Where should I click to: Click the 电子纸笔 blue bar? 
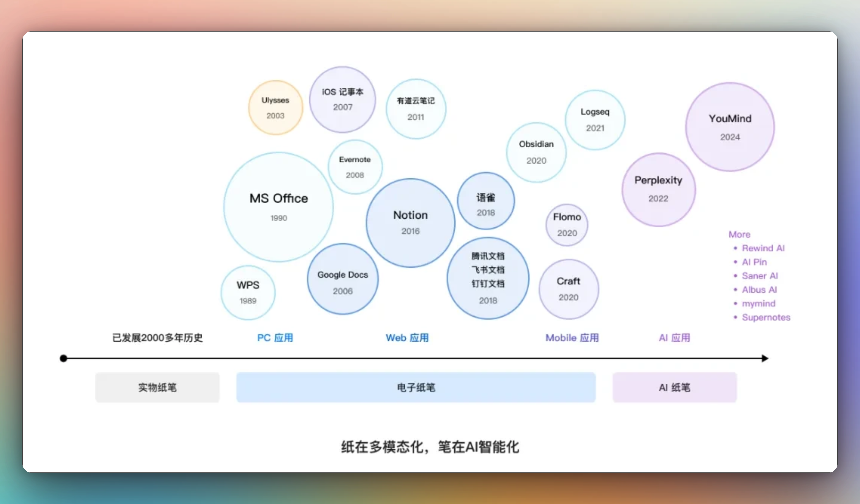416,387
